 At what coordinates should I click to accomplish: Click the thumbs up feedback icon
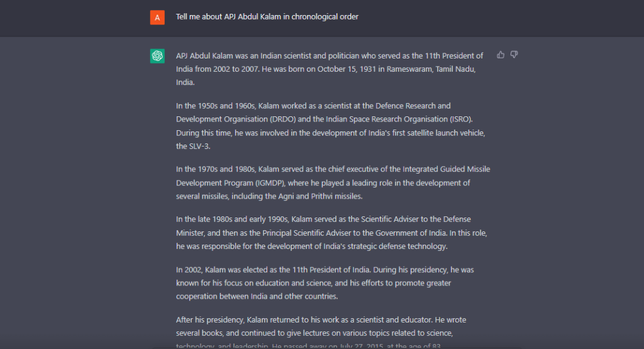coord(501,55)
